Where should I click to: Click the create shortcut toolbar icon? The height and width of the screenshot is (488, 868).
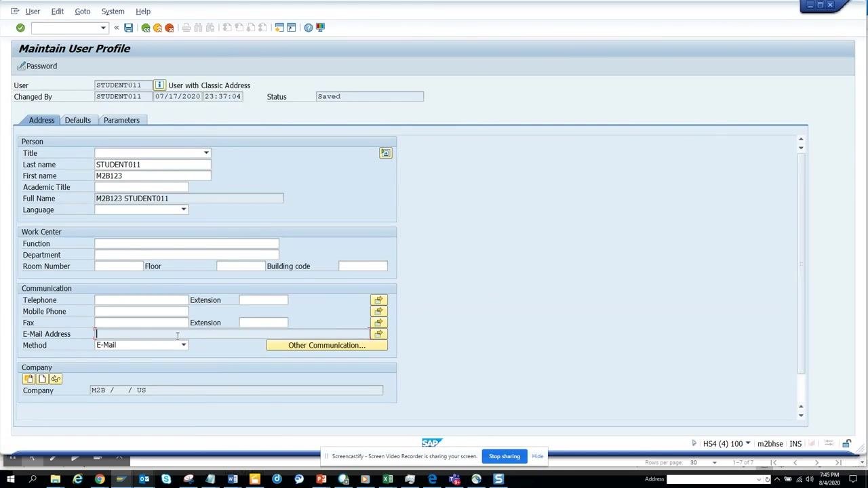(292, 28)
